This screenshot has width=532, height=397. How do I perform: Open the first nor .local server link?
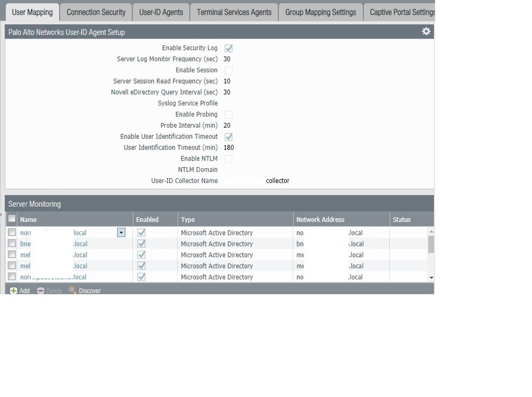pyautogui.click(x=53, y=233)
